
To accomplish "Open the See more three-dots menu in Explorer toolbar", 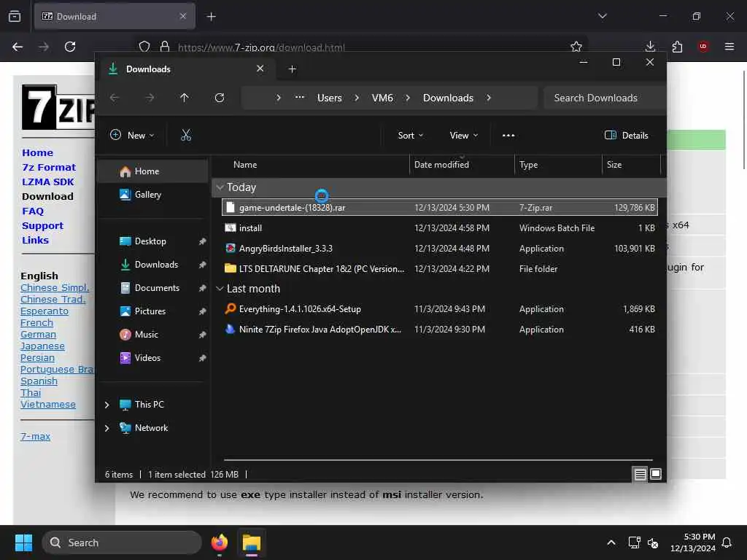I will pos(508,135).
